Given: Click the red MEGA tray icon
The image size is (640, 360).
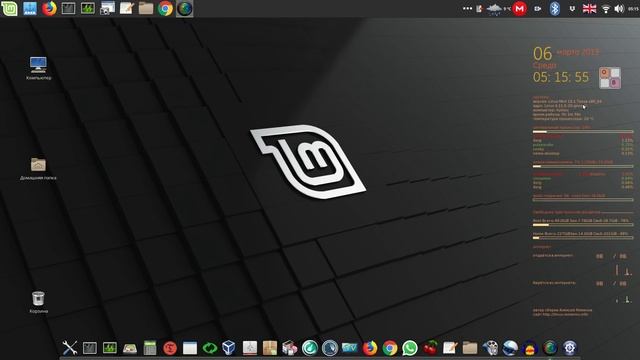Looking at the screenshot, I should tap(519, 9).
